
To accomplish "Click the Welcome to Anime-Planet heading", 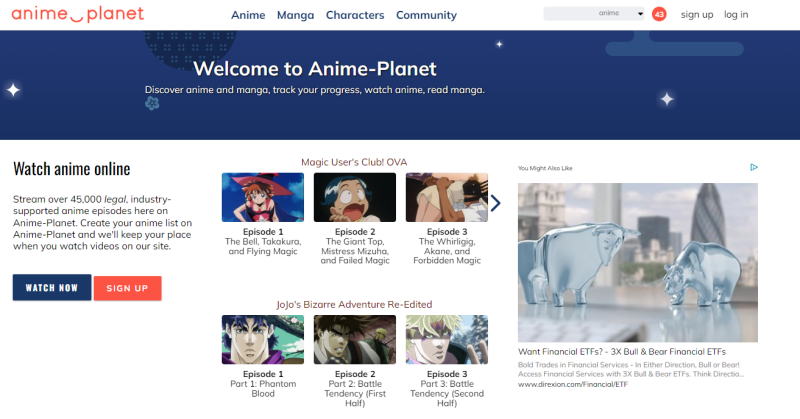I will coord(315,69).
